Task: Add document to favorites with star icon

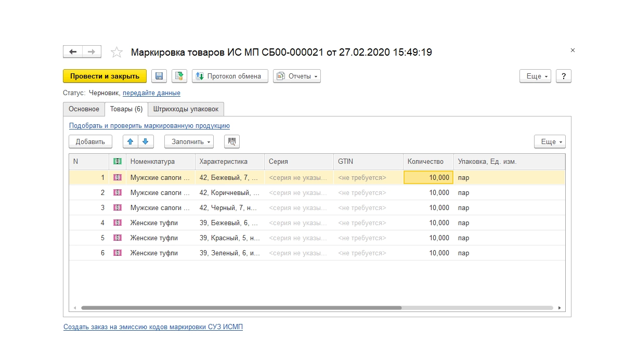Action: pyautogui.click(x=117, y=52)
